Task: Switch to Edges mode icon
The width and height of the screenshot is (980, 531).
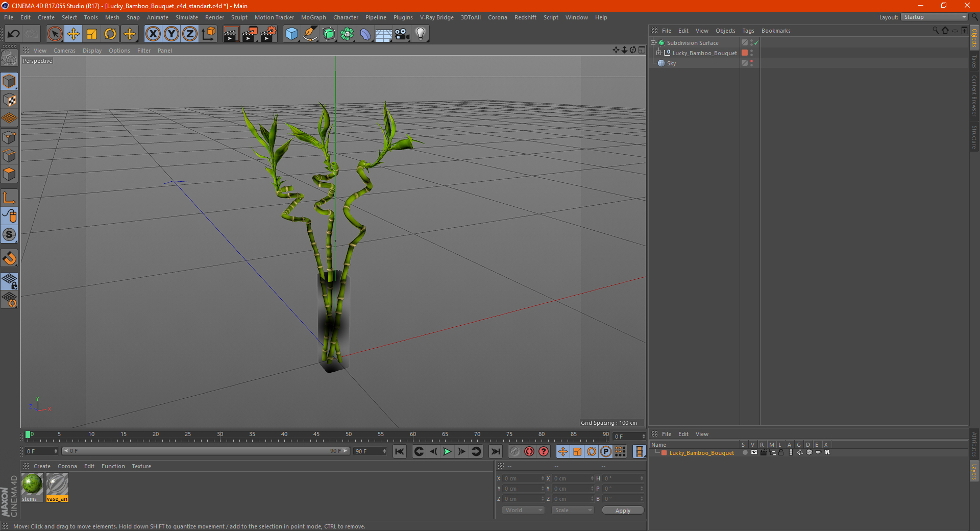Action: [x=9, y=156]
